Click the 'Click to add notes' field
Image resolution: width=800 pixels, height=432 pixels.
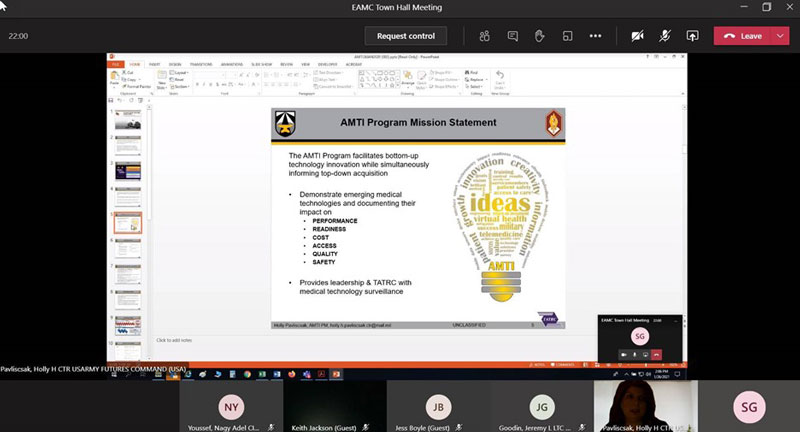(x=174, y=340)
